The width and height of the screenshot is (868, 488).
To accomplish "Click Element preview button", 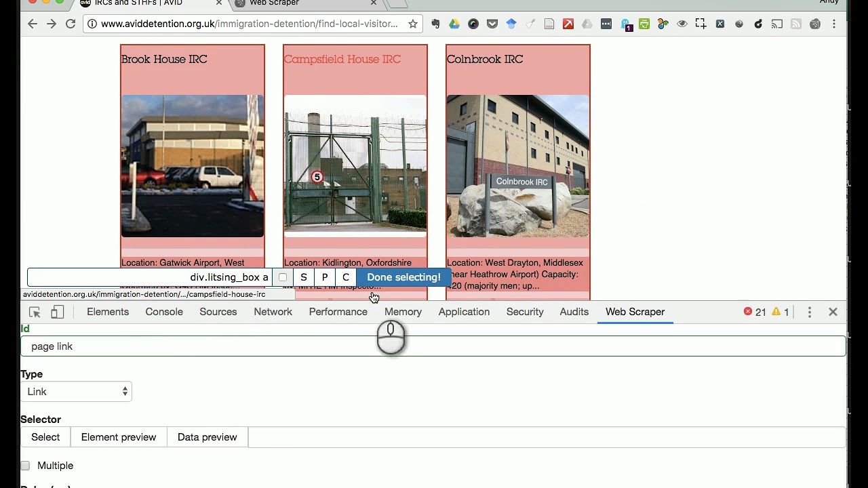I will pos(119,437).
